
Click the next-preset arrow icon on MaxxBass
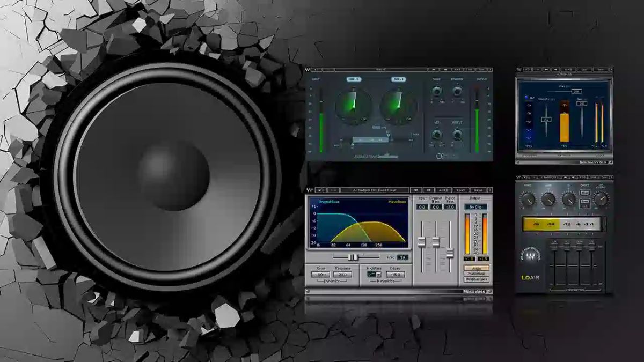click(x=429, y=189)
